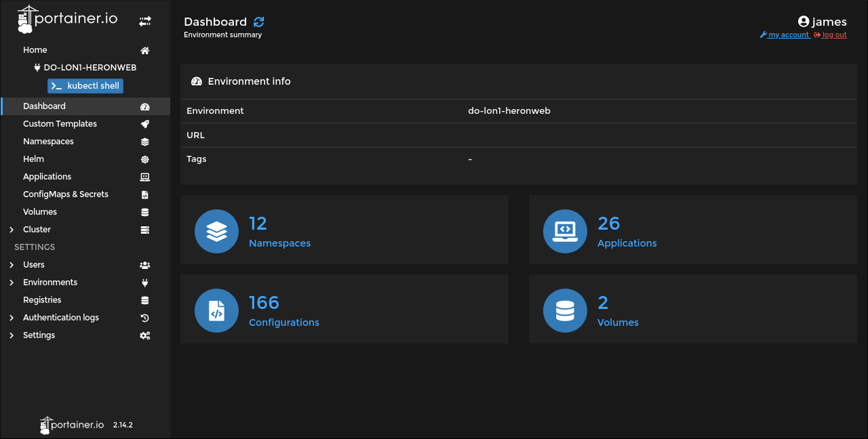
Task: Click the history icon for Authentication logs
Action: [144, 318]
